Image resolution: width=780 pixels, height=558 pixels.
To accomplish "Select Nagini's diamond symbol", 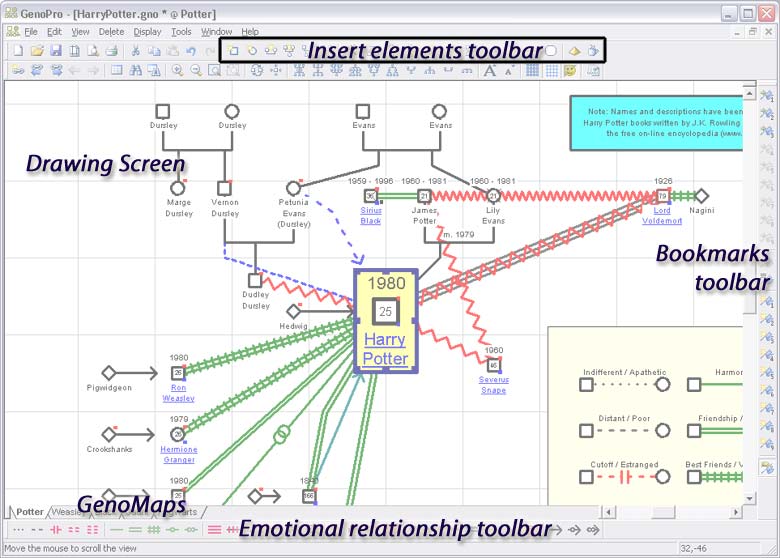I will click(x=701, y=196).
